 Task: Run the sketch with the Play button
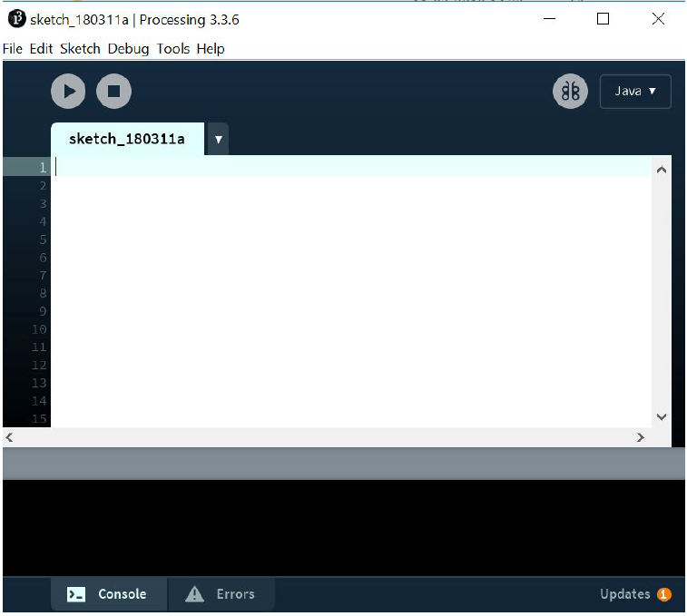(68, 91)
